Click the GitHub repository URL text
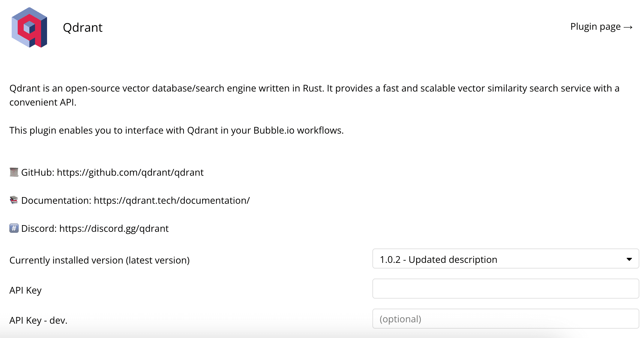 [x=130, y=172]
